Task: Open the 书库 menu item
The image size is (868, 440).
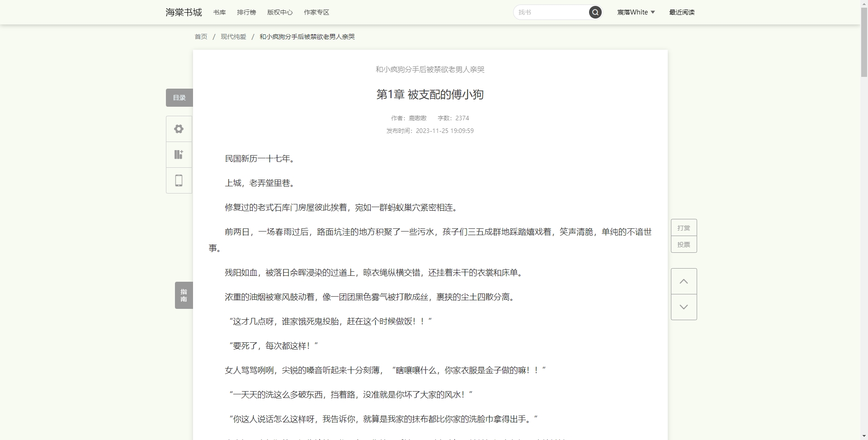Action: coord(220,12)
